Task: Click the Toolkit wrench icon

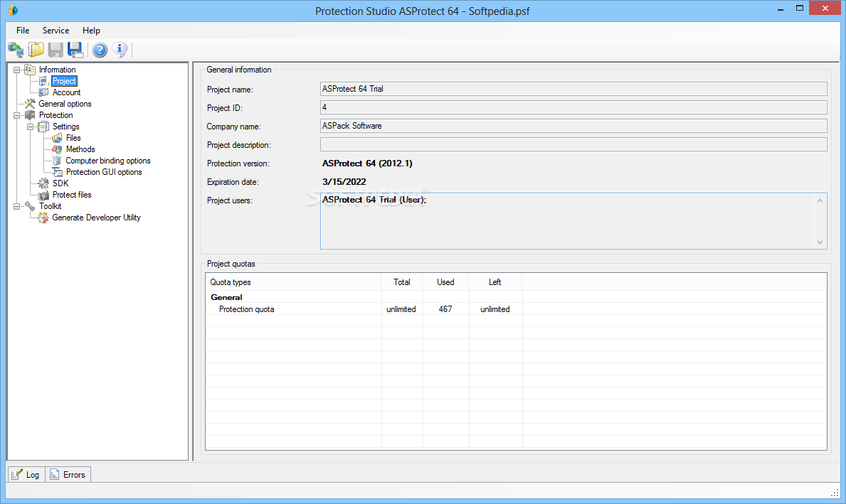Action: pos(30,206)
